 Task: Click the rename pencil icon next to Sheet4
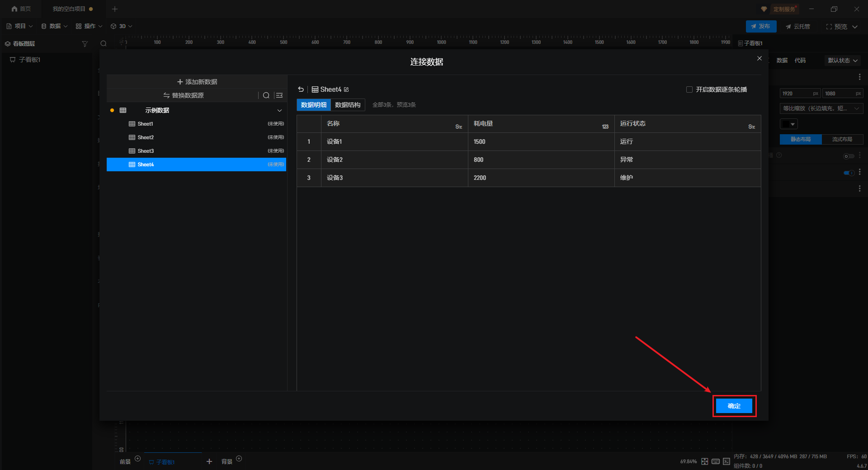click(x=346, y=89)
